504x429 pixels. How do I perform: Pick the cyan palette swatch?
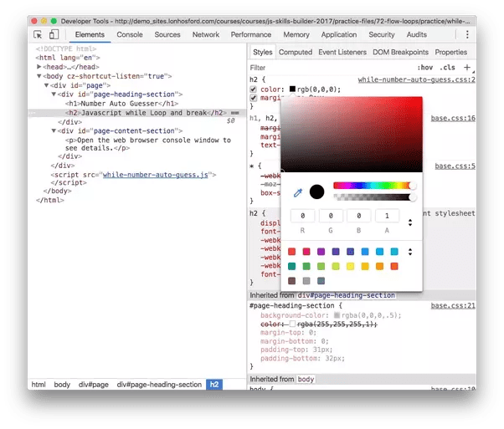click(394, 252)
